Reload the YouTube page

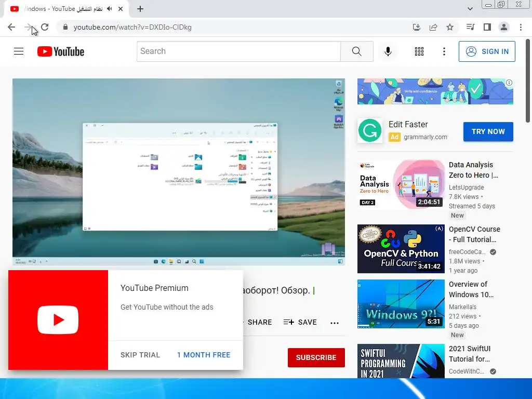click(x=45, y=27)
